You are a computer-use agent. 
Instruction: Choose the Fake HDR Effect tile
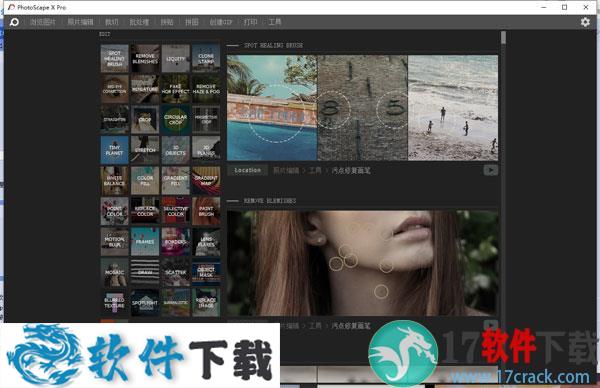pos(176,89)
